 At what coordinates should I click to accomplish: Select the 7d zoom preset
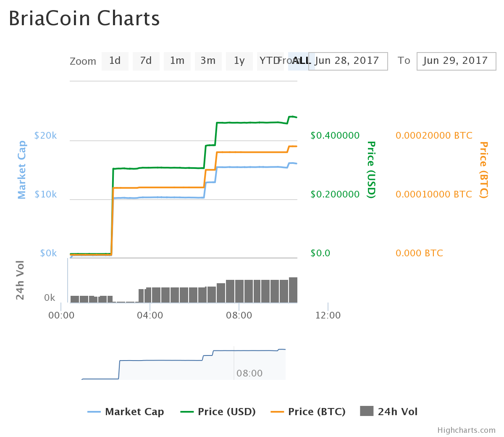[146, 61]
